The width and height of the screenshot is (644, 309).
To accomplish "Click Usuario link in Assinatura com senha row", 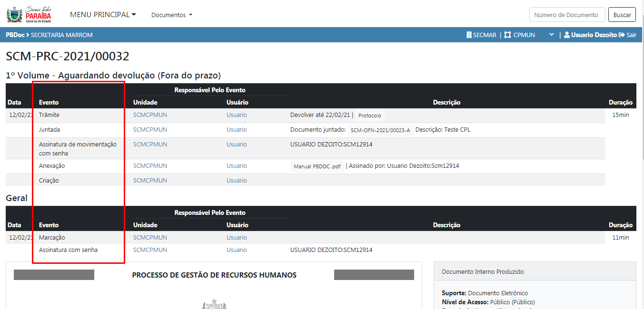I will point(237,250).
